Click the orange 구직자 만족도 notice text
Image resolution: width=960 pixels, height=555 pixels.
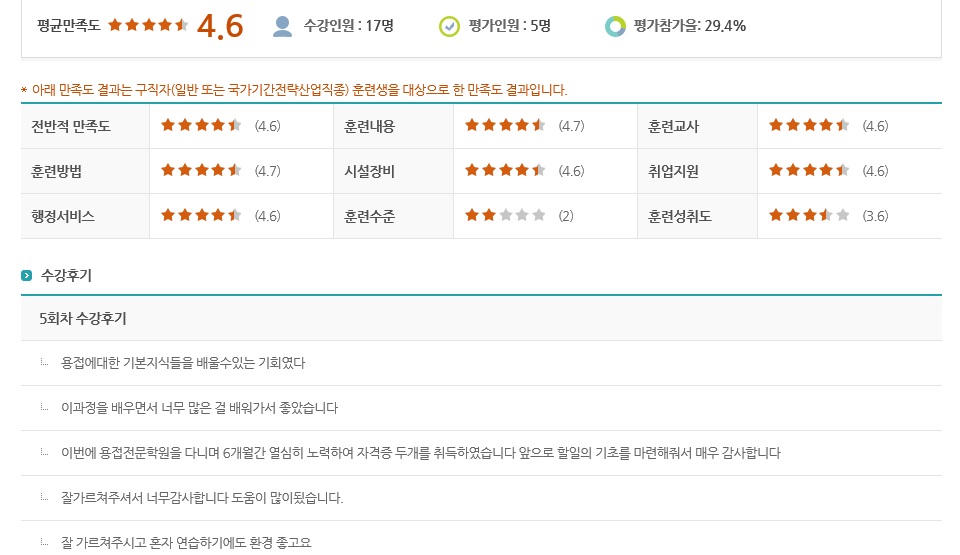tap(294, 90)
